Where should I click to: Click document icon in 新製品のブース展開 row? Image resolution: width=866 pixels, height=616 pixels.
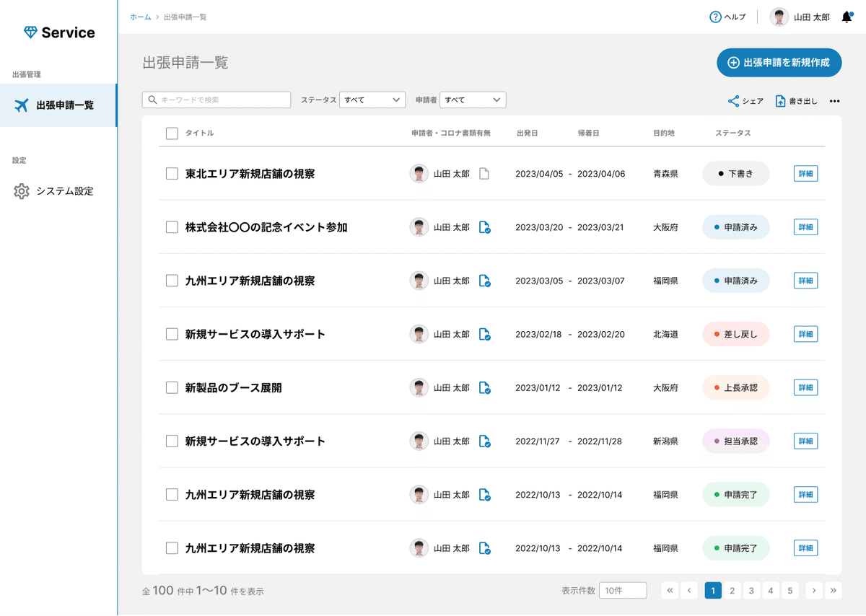pos(485,387)
